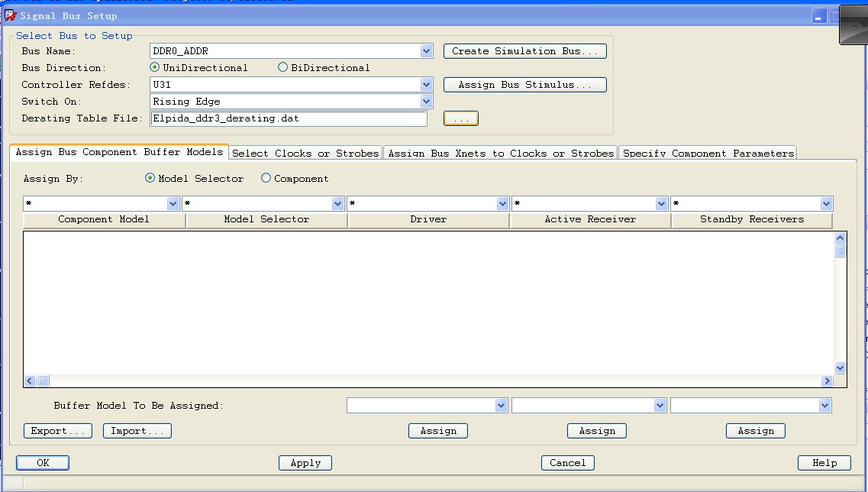The height and width of the screenshot is (492, 868).
Task: Open Active Receiver buffer model to assign dropdown
Action: [x=660, y=406]
